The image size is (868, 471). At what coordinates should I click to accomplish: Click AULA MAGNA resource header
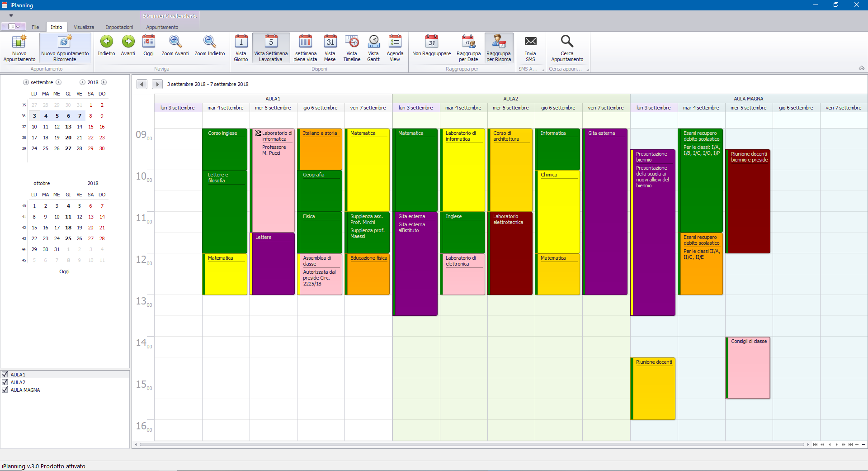click(x=749, y=99)
